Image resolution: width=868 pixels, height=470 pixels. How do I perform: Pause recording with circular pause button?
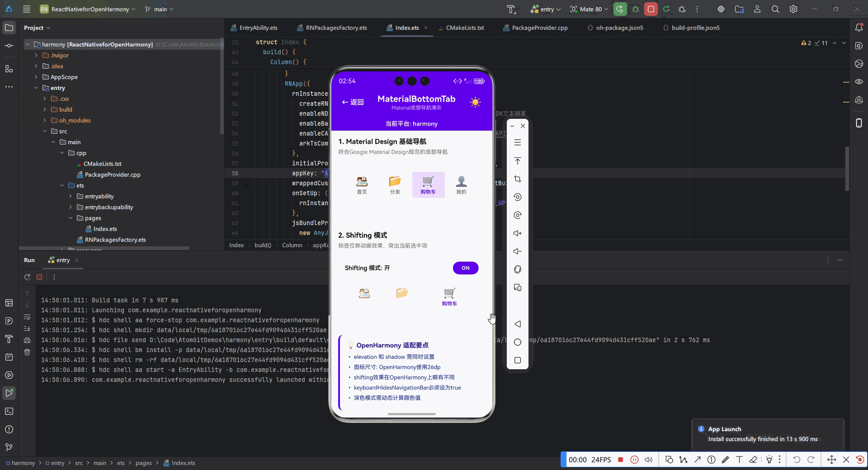pyautogui.click(x=634, y=460)
